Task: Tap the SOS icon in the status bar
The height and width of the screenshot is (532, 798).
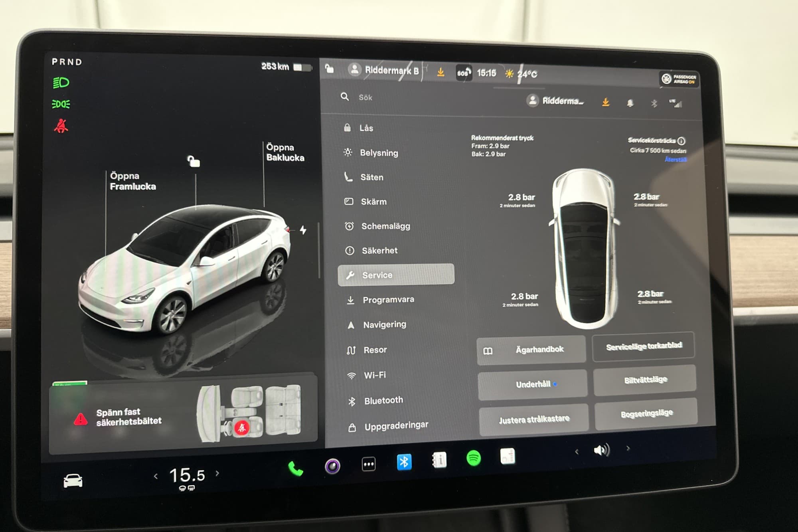Action: coord(464,73)
